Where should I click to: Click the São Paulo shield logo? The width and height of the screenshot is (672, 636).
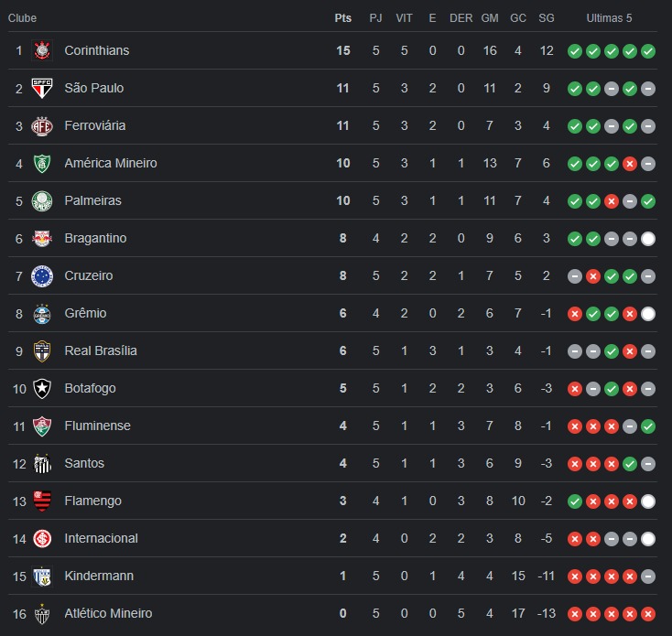[x=42, y=88]
